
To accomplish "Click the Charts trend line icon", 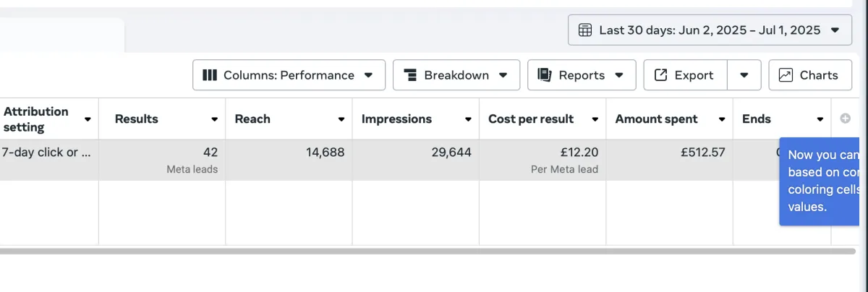I will click(x=786, y=75).
